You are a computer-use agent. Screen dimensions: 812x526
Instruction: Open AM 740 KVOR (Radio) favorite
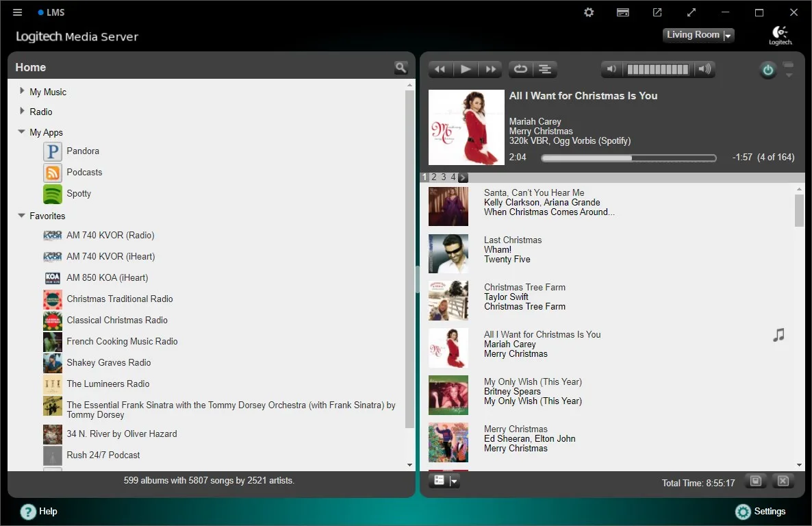point(110,236)
